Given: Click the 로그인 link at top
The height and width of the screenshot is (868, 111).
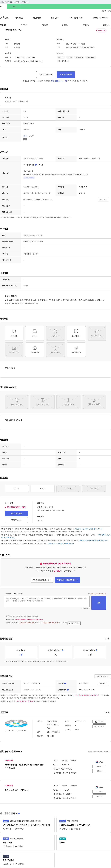Looking at the screenshot, I should coord(104,11).
